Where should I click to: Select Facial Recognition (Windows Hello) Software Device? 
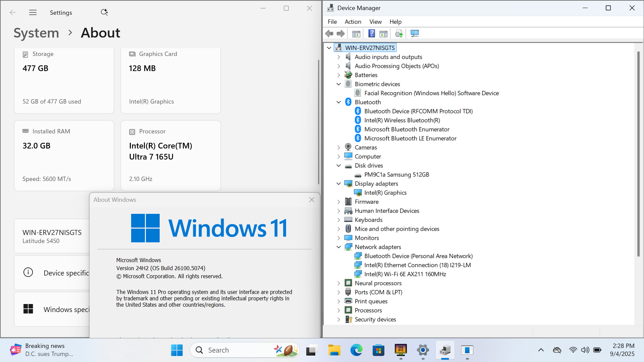click(431, 93)
